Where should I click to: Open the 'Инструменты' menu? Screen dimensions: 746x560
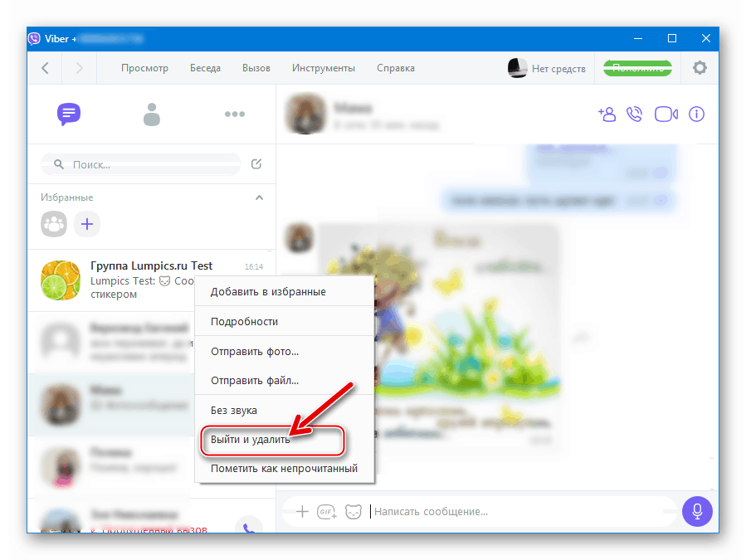[x=323, y=68]
